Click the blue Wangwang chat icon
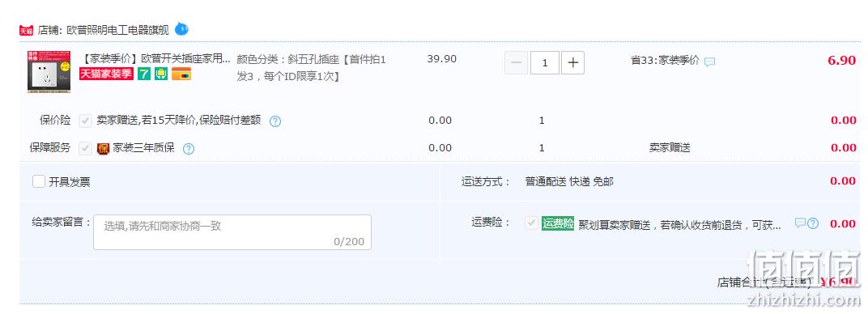This screenshot has width=868, height=314. (181, 28)
